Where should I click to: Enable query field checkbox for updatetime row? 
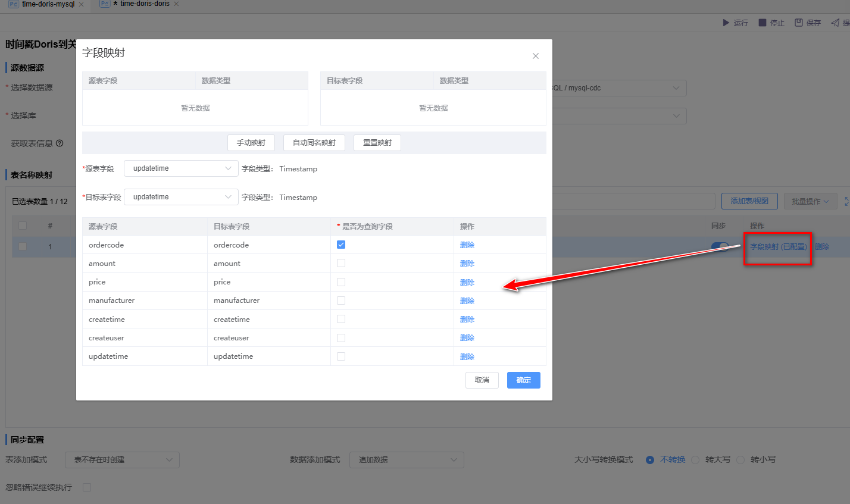[x=341, y=356]
